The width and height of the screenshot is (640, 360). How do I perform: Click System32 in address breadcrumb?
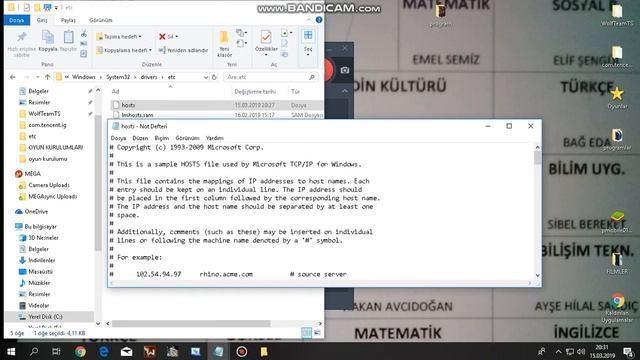(118, 77)
